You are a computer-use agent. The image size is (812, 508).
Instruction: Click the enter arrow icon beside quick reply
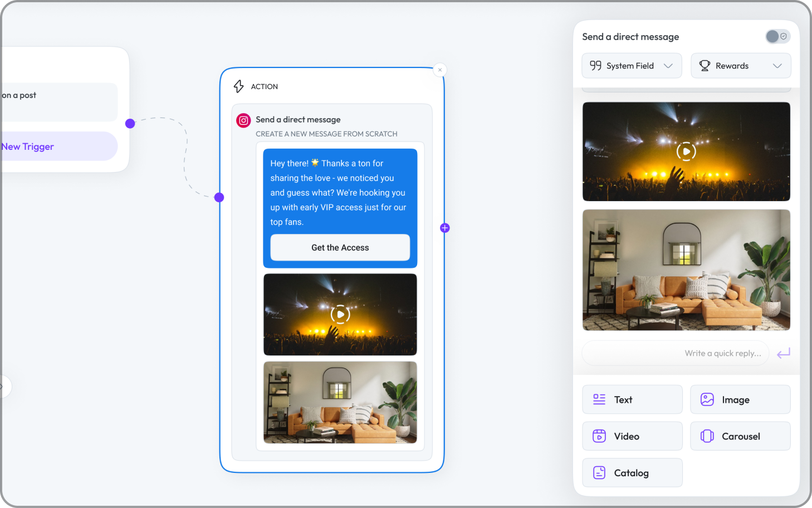tap(784, 353)
